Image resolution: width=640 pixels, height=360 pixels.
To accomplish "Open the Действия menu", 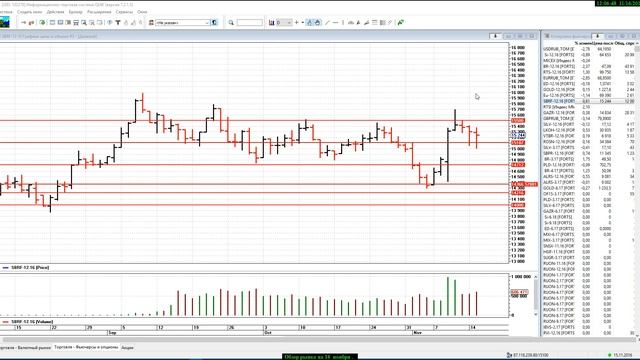I will click(55, 12).
